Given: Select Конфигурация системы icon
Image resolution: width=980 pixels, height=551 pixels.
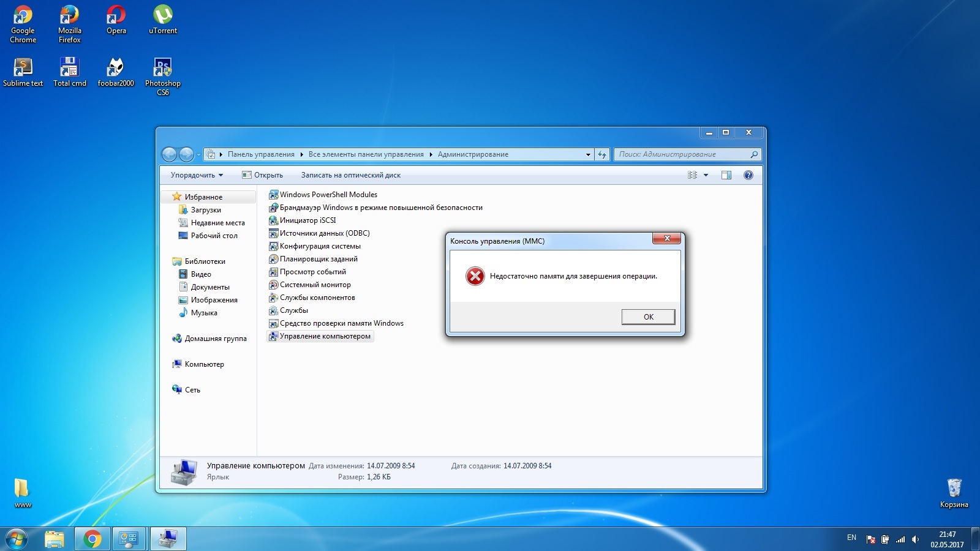Looking at the screenshot, I should [x=274, y=246].
